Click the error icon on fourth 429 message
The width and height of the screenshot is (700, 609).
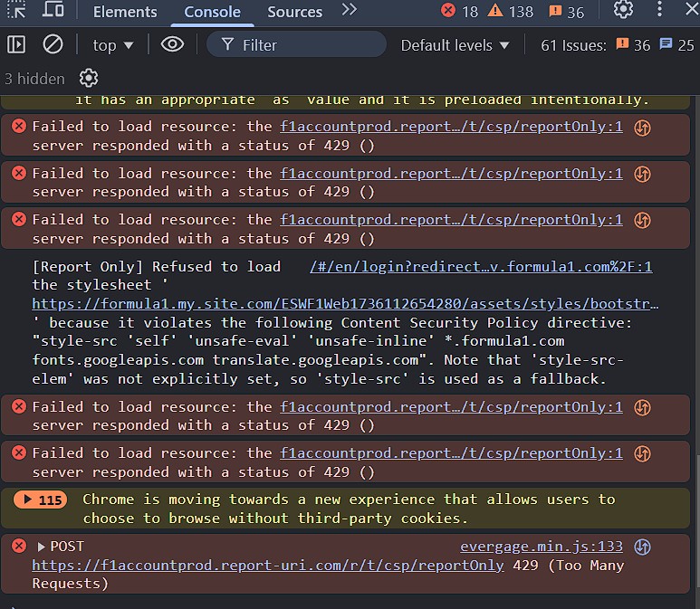tap(19, 406)
